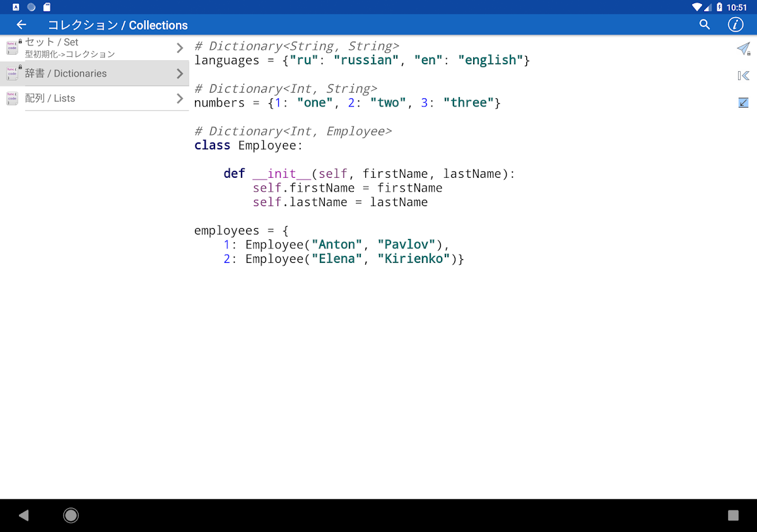Viewport: 757px width, 532px height.
Task: Expand the Lists chevron arrow
Action: 180,98
